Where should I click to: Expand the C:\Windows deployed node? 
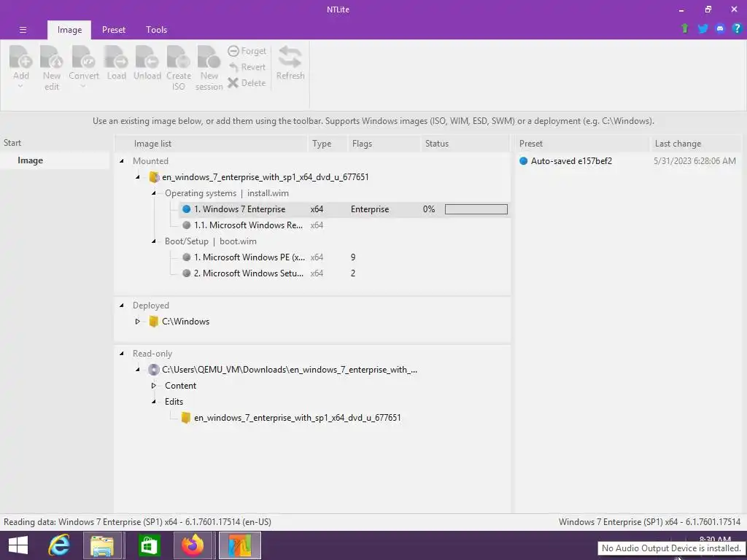138,322
